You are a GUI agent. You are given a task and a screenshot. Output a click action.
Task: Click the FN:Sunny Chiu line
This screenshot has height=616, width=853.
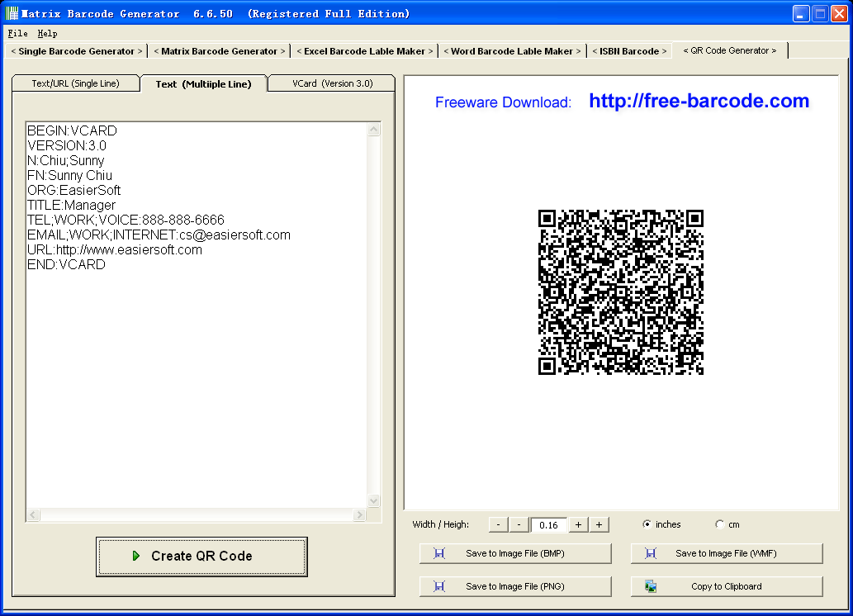point(69,175)
